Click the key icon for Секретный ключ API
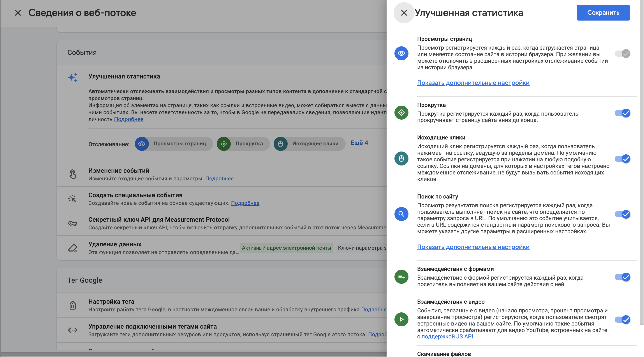 pos(72,223)
